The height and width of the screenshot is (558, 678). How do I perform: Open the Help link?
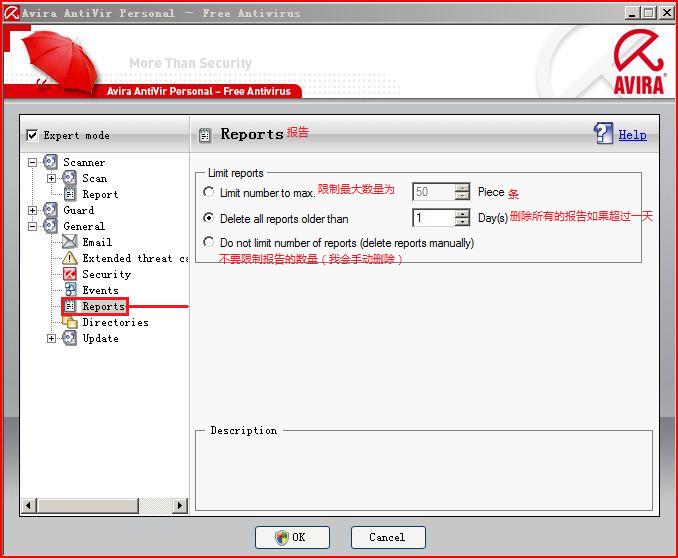(633, 135)
